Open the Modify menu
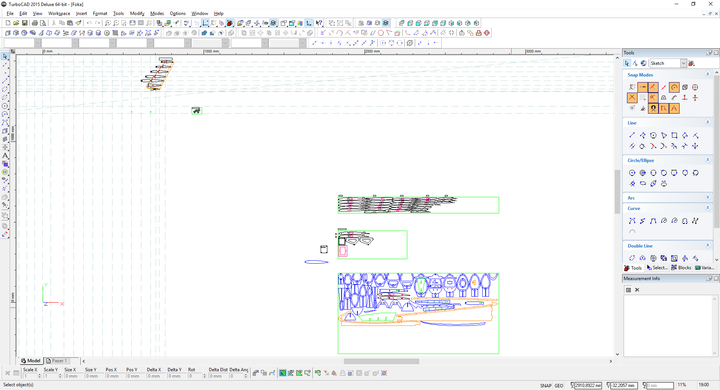 137,13
